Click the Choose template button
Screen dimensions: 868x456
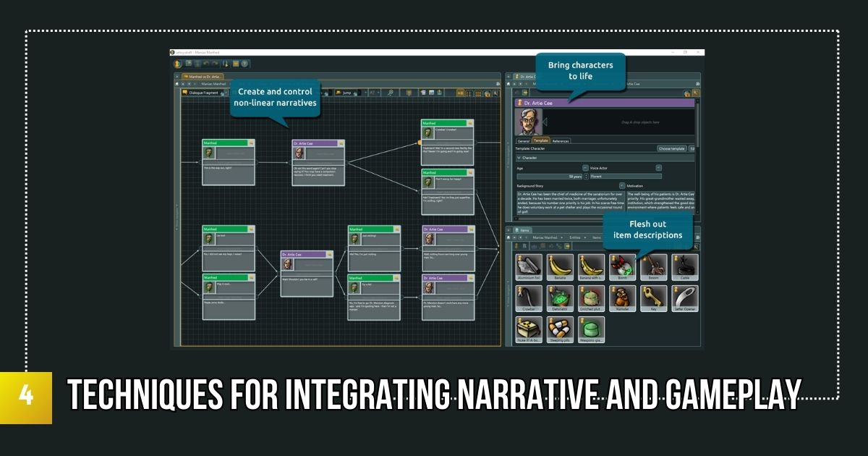(671, 148)
